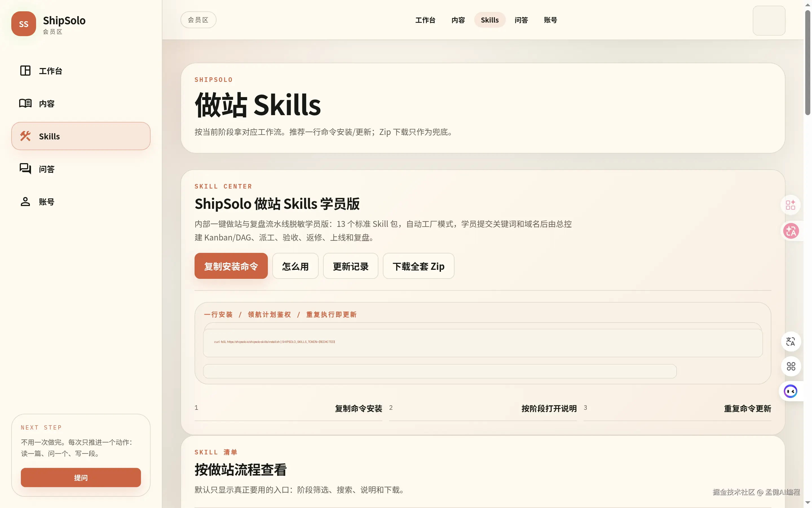Click the 会员区 pill badge
The width and height of the screenshot is (812, 508).
pos(198,20)
